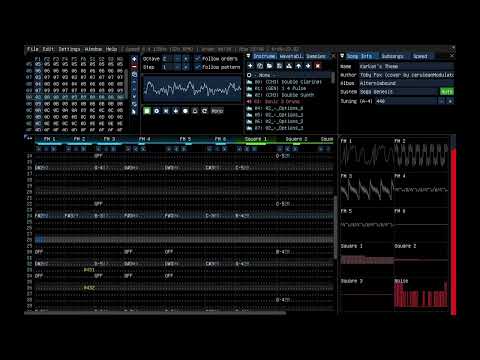Click the Mono button
The height and width of the screenshot is (360, 480).
pos(217,111)
